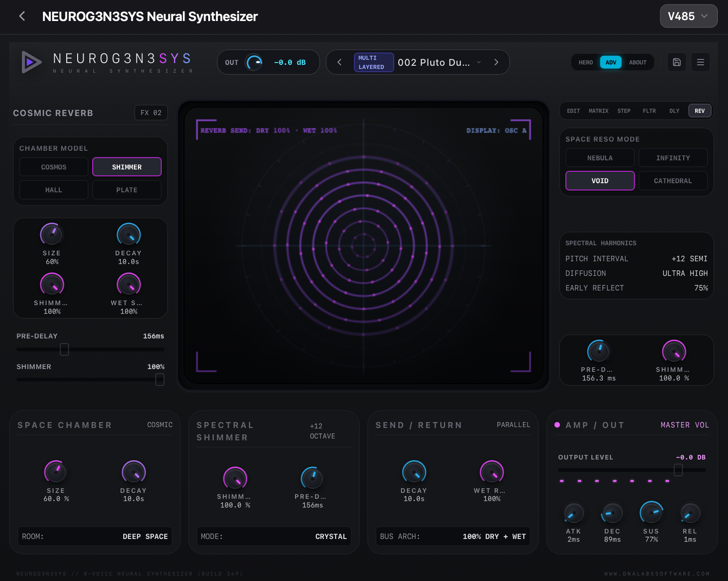Viewport: 728px width, 581px height.
Task: Open the V485 version dropdown
Action: (x=689, y=16)
